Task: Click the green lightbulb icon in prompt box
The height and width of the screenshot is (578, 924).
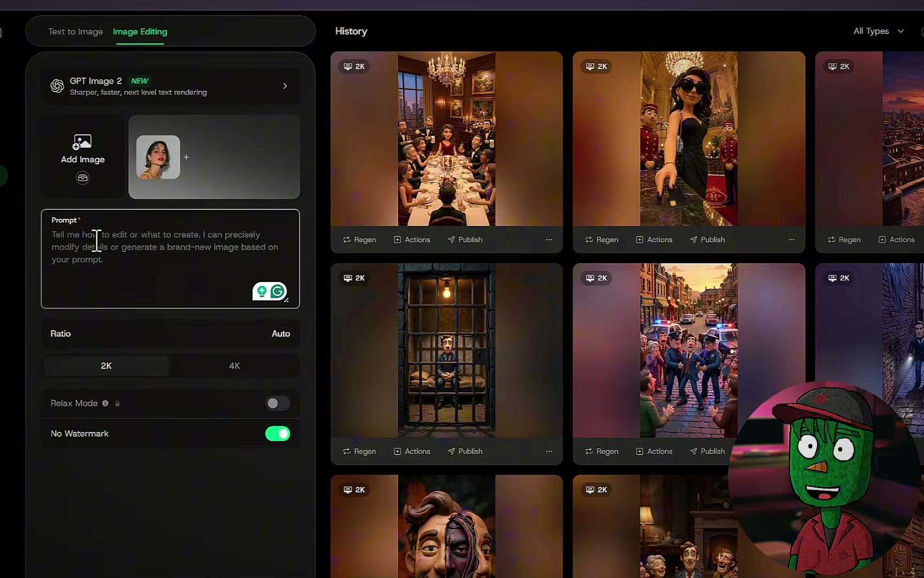Action: click(x=261, y=291)
